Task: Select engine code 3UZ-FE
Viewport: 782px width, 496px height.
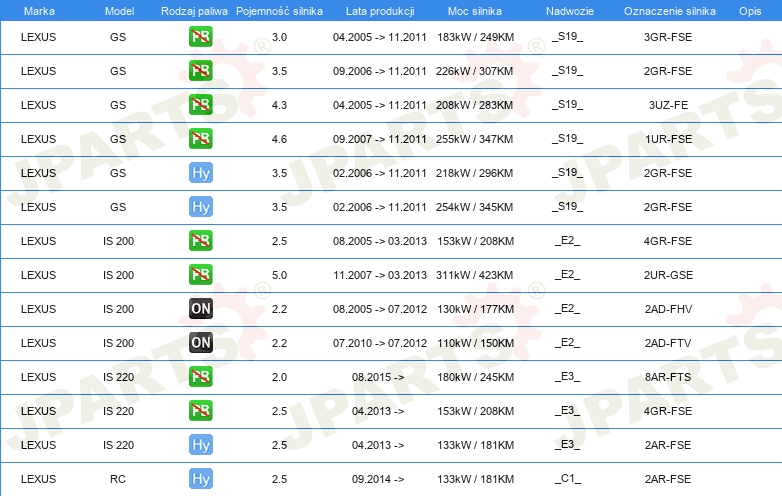Action: click(x=668, y=105)
